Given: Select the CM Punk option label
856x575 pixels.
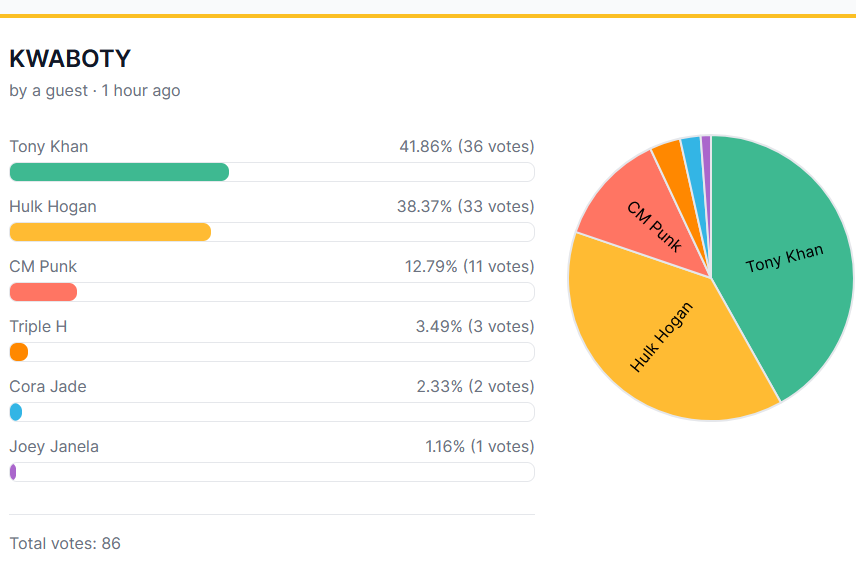Looking at the screenshot, I should pyautogui.click(x=43, y=267).
